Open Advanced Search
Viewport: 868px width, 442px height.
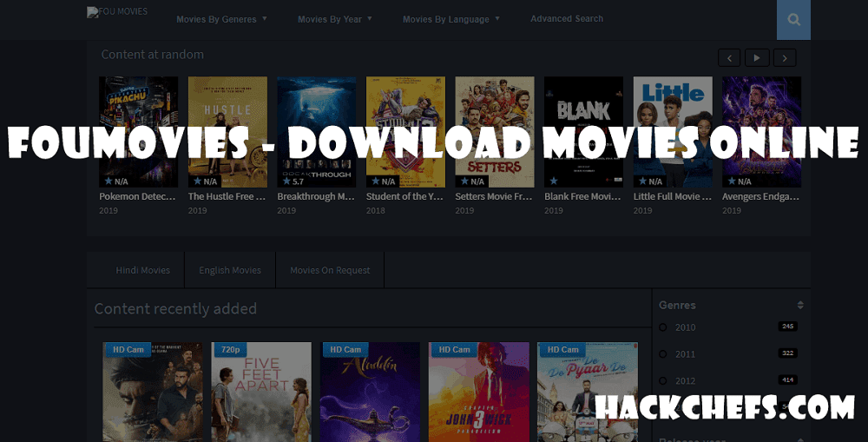[567, 19]
